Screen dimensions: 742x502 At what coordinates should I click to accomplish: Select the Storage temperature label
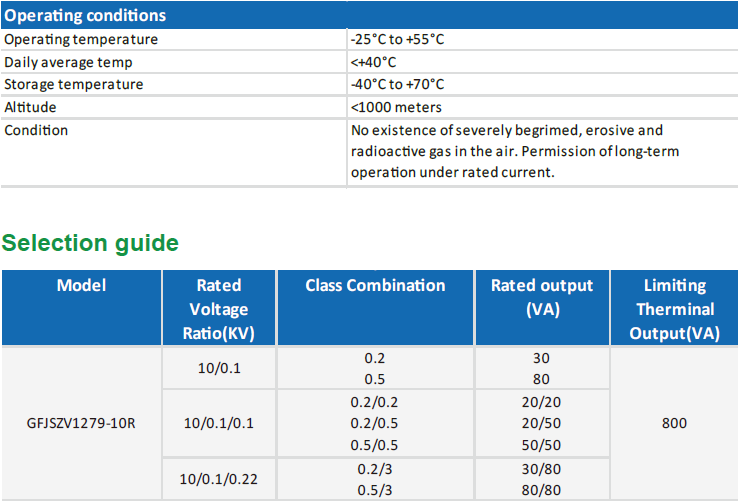tap(74, 84)
